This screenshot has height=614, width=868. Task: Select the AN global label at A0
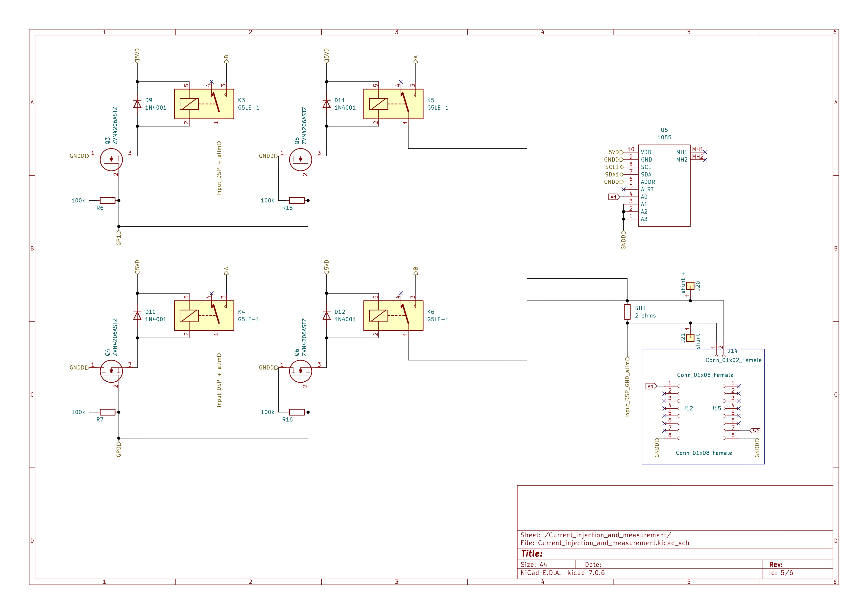[614, 197]
